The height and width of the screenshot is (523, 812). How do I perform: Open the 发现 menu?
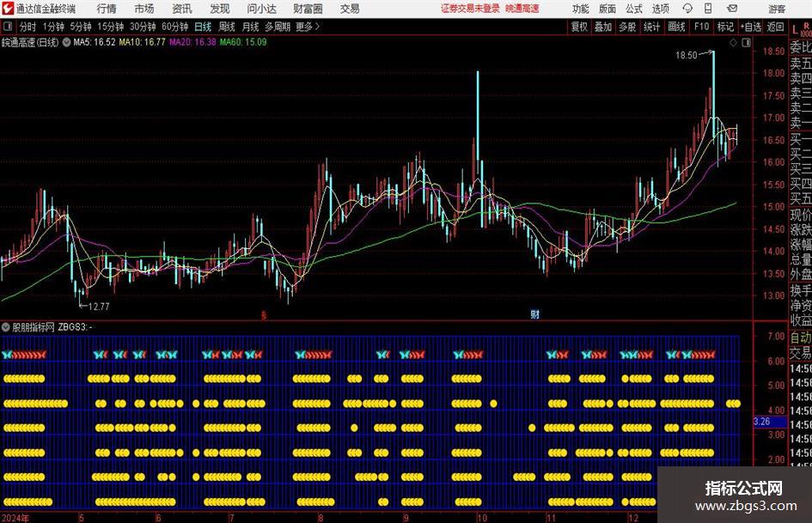click(x=220, y=9)
